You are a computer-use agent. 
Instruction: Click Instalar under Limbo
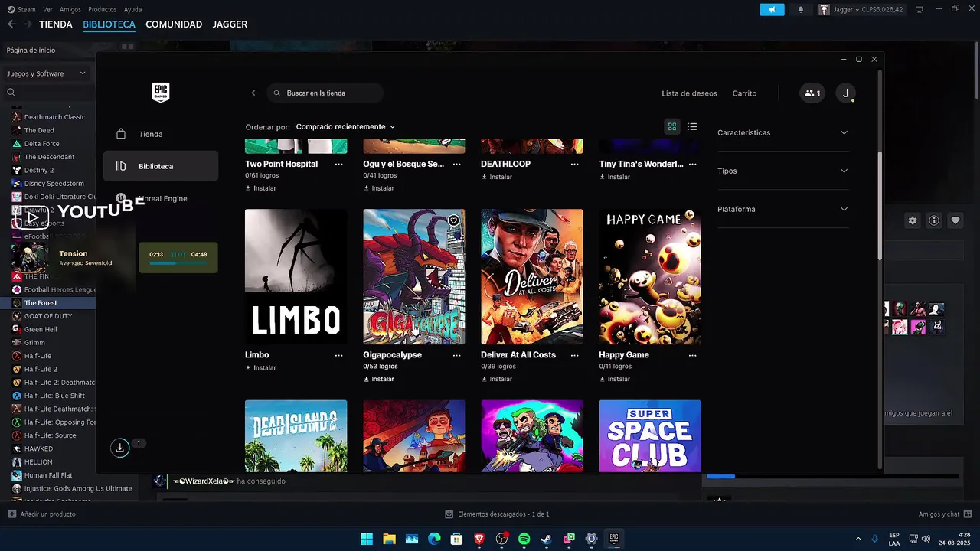click(261, 367)
